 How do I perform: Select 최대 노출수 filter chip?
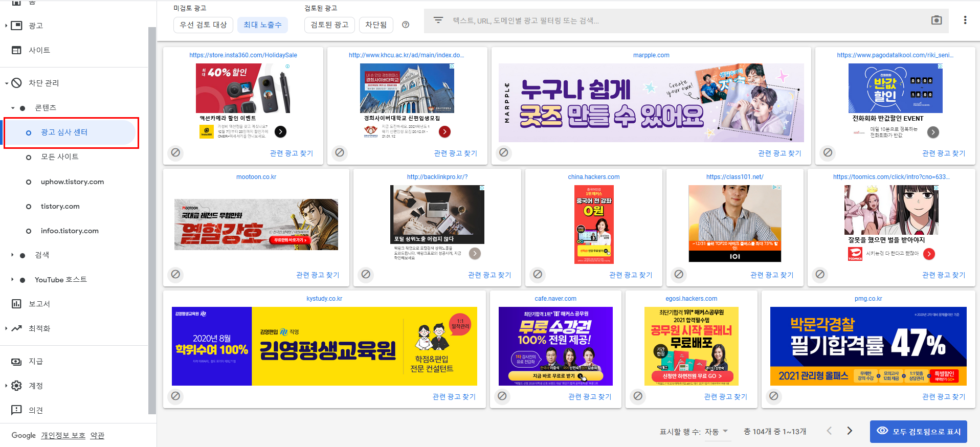[262, 25]
